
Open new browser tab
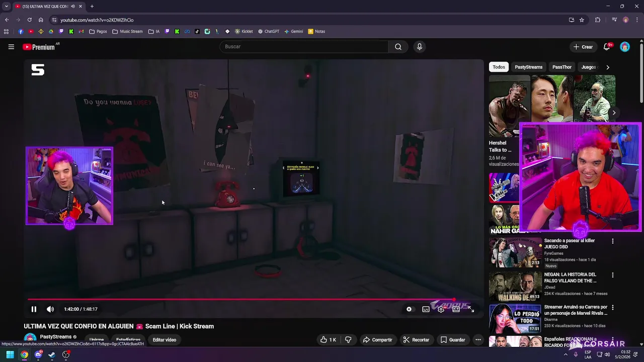92,7
